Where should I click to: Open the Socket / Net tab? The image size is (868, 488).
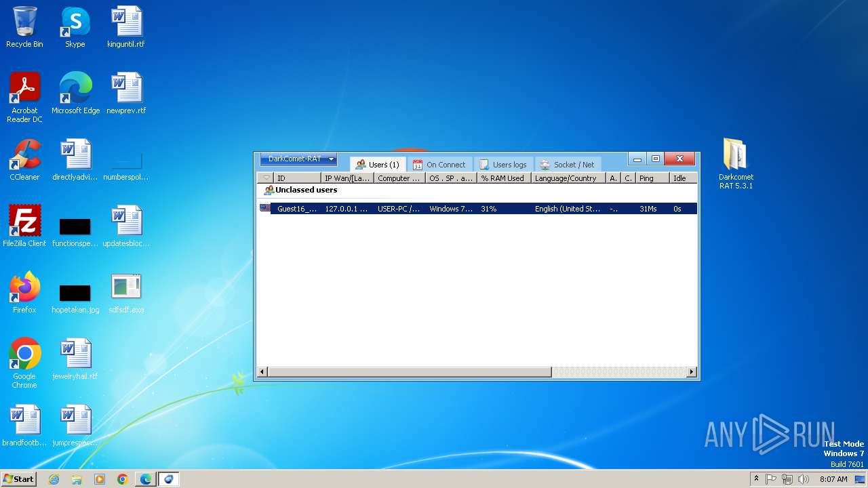point(567,165)
